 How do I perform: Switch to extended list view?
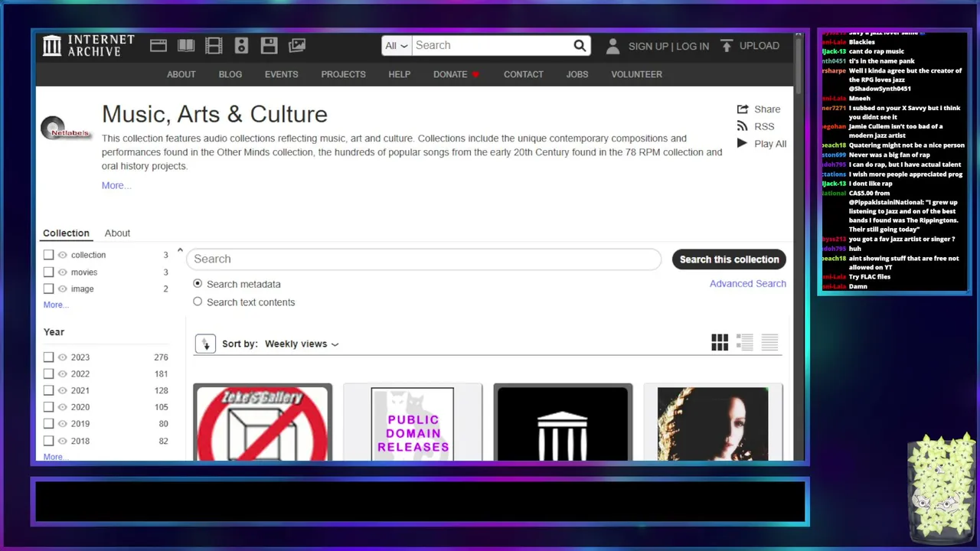pos(745,343)
